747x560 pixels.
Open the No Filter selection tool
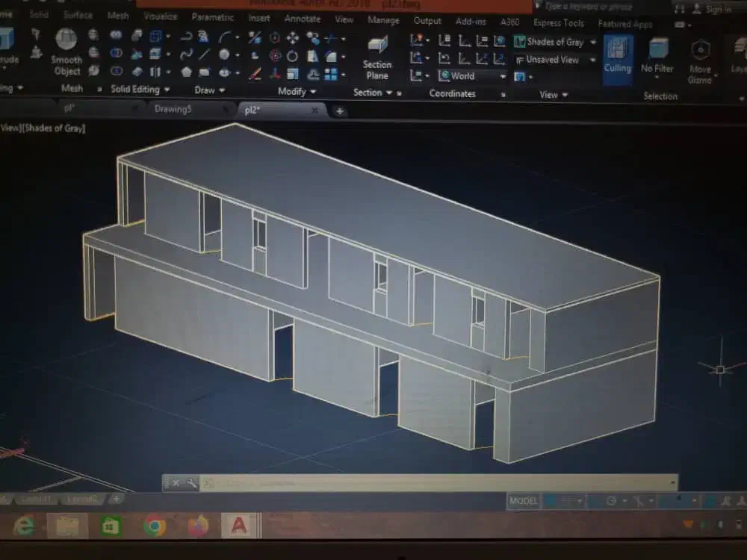tap(657, 56)
